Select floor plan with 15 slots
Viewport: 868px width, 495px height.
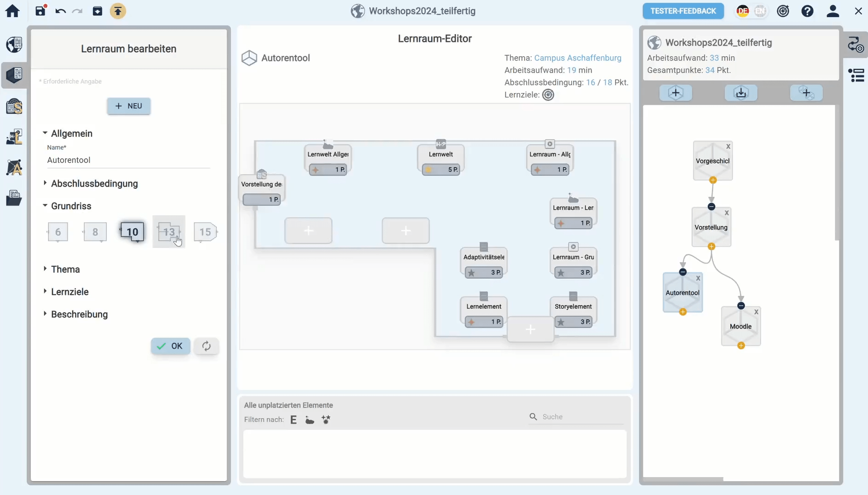click(x=205, y=232)
